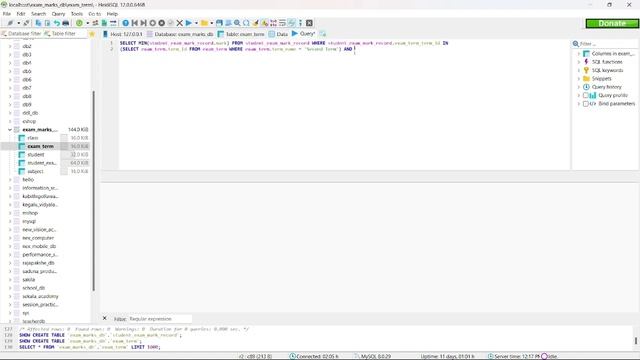Open the Load SQL file dropdown arrow
The width and height of the screenshot is (640, 360).
(x=211, y=23)
